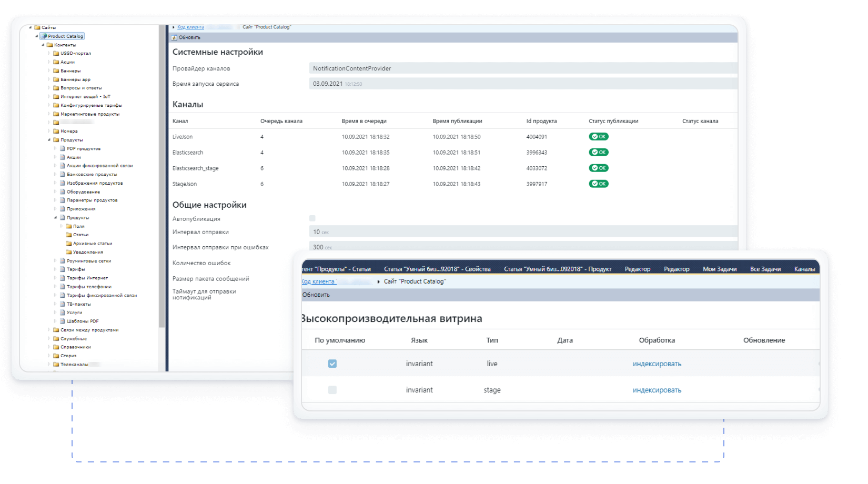Click the OK status badge for LiveJson channel
The height and width of the screenshot is (484, 868).
[599, 136]
